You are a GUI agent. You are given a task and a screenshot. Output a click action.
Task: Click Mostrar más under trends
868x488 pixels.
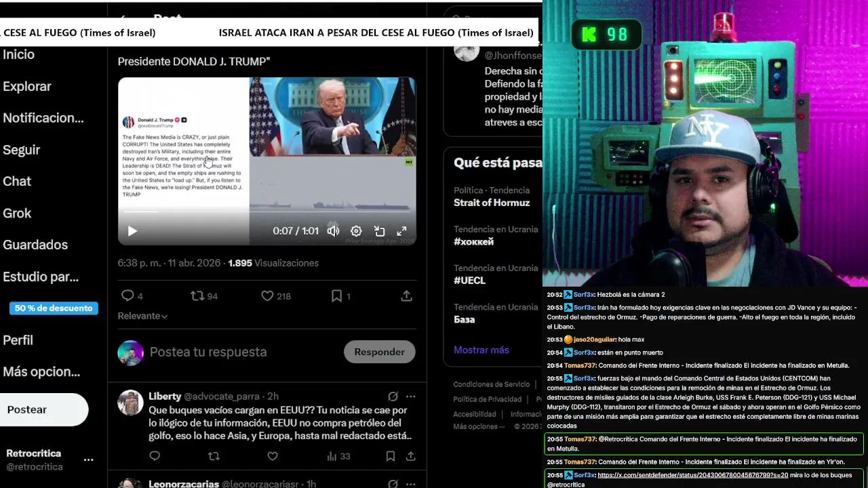pos(481,350)
